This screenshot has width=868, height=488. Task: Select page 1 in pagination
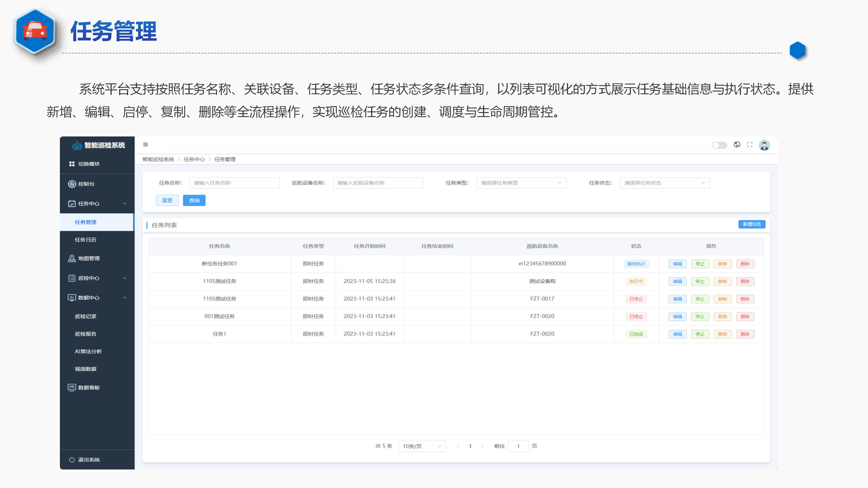[x=470, y=446]
